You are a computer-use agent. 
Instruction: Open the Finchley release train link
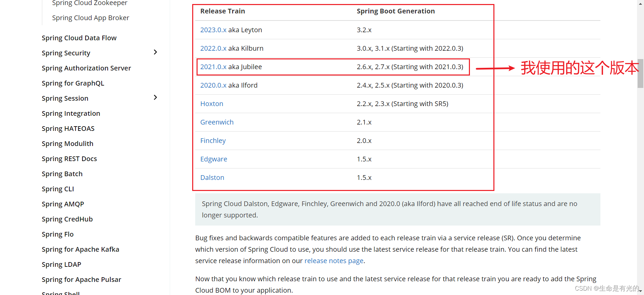tap(213, 141)
